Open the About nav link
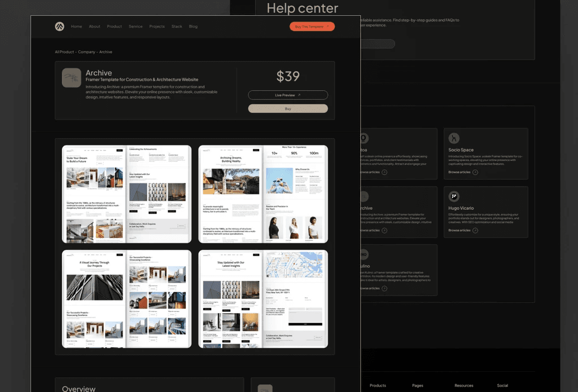 click(94, 27)
